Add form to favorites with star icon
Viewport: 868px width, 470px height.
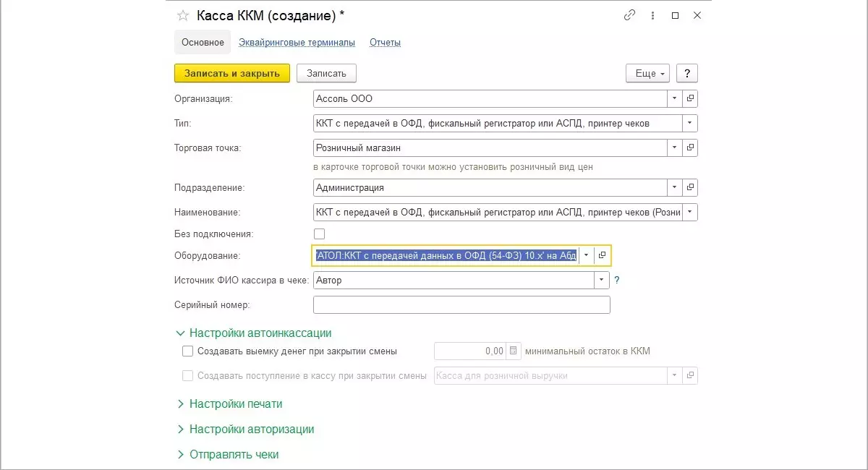(183, 15)
